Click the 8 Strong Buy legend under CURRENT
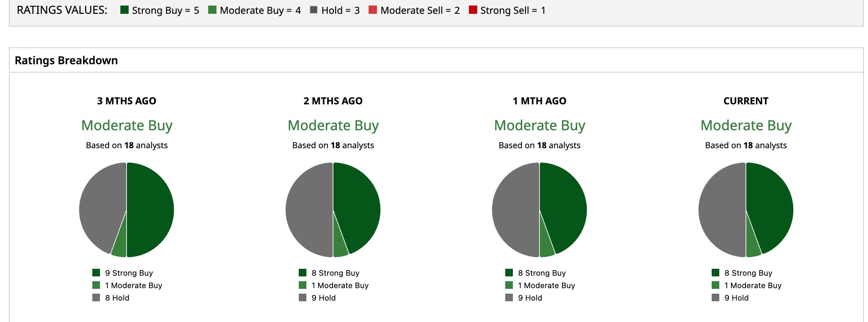 (742, 273)
